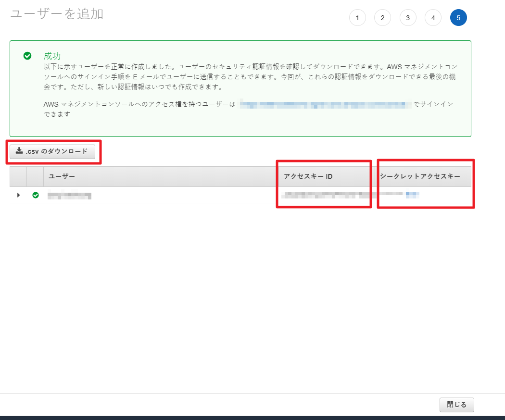Screen dimensions: 505x420
Task: Click the シークレットアクセスキー column header
Action: (x=420, y=176)
